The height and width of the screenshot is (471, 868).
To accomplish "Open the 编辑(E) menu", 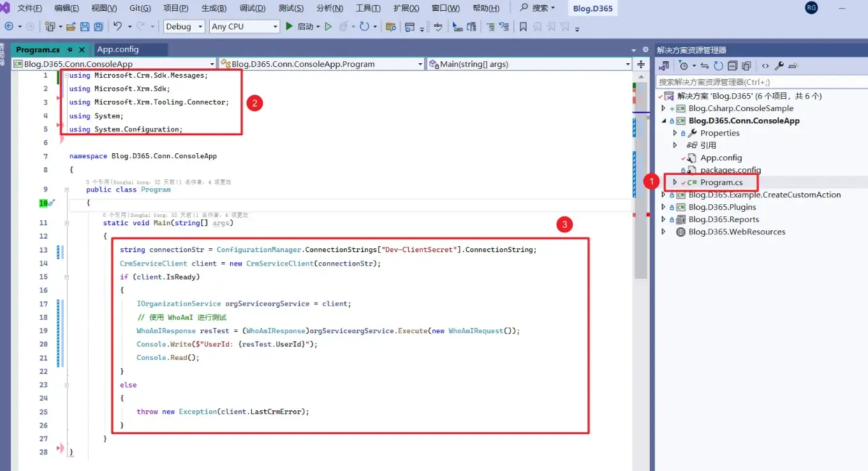I will (x=66, y=8).
